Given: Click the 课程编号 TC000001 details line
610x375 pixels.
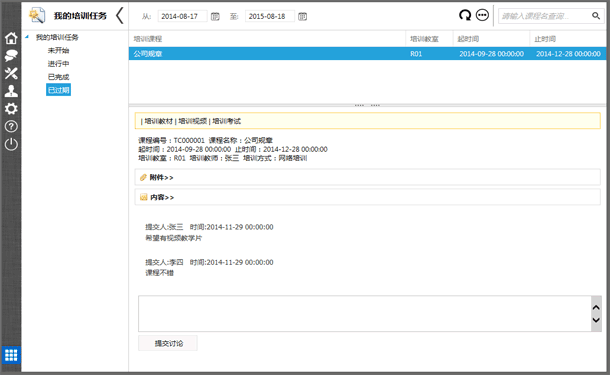Looking at the screenshot, I should click(205, 140).
